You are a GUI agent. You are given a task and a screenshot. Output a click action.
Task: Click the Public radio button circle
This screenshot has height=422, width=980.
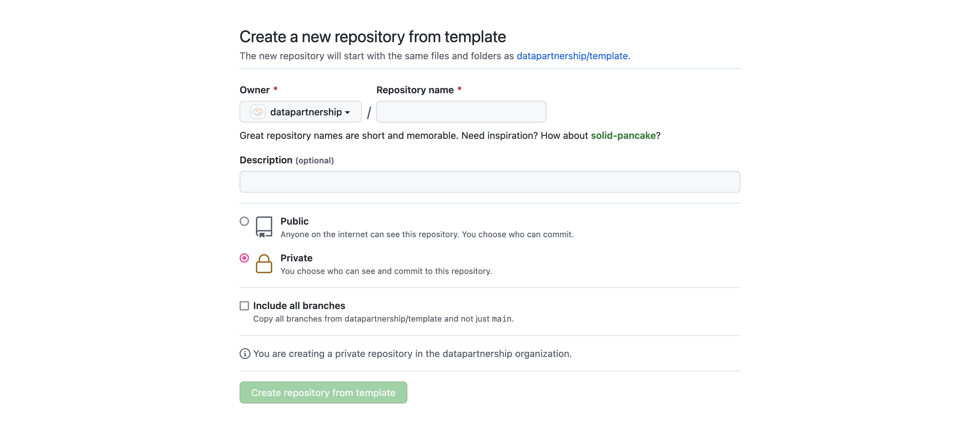tap(244, 221)
